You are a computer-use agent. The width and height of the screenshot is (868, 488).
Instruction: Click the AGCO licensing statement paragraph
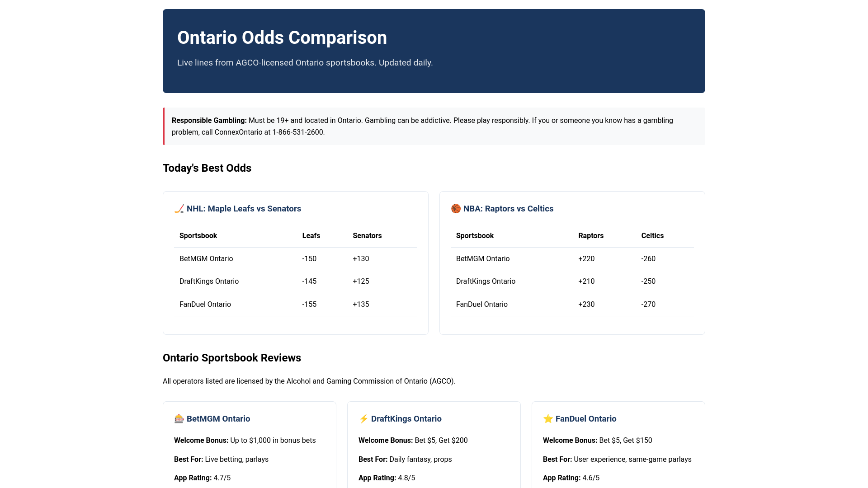tap(309, 381)
